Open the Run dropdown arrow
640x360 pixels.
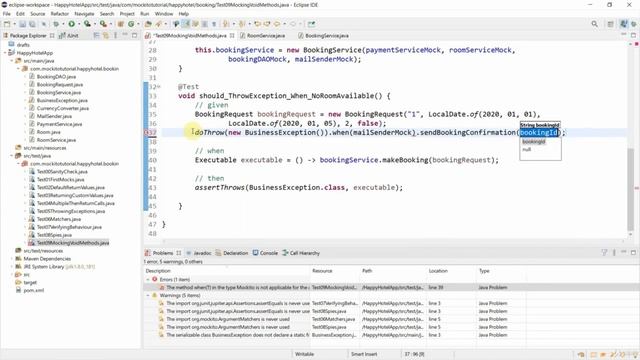pos(78,24)
